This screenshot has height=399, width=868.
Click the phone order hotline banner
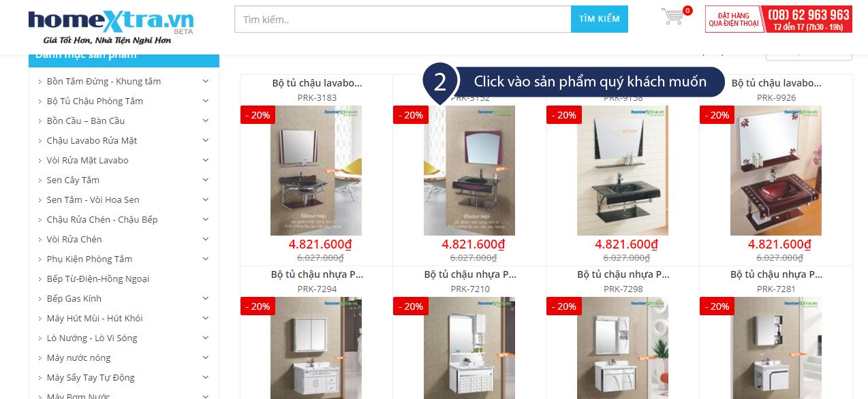pyautogui.click(x=778, y=19)
